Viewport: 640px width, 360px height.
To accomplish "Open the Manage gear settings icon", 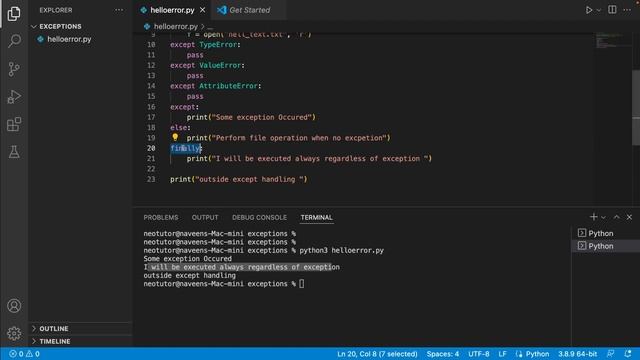I will tap(14, 333).
